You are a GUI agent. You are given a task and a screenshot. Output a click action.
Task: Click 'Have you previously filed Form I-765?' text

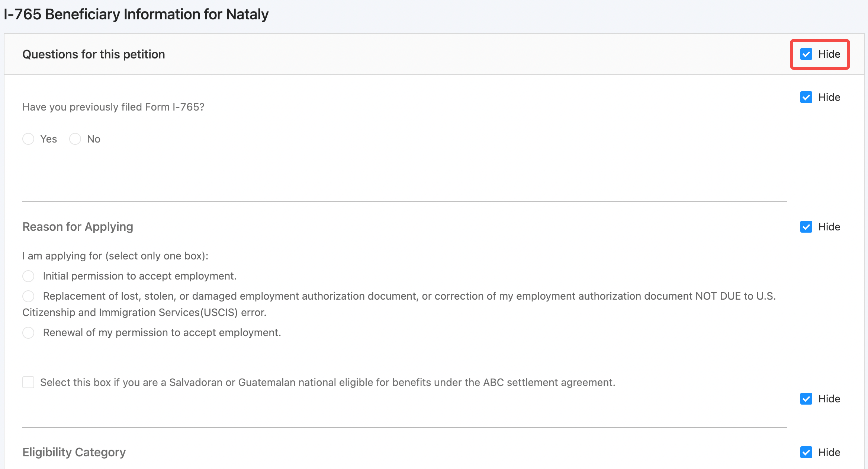tap(113, 107)
